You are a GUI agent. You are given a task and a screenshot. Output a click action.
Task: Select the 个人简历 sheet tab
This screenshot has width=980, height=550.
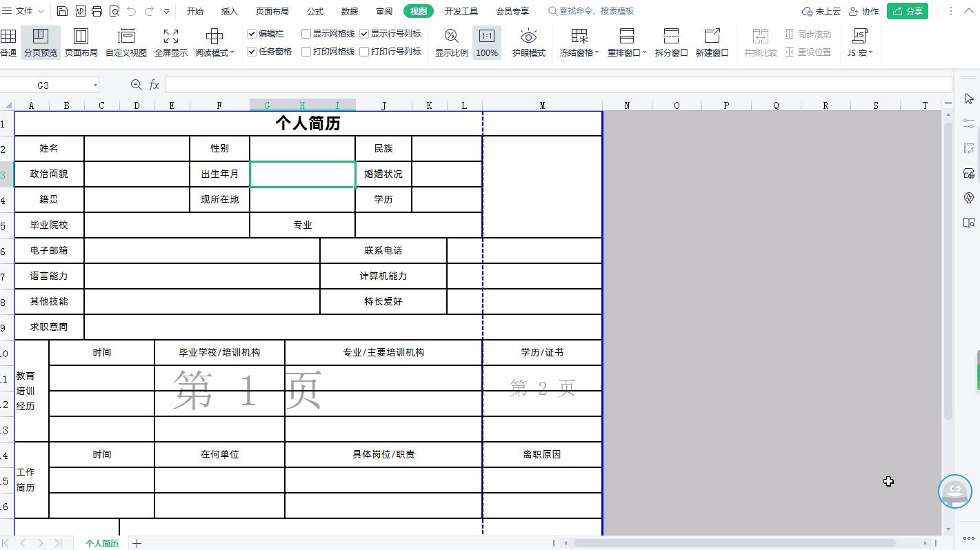102,543
